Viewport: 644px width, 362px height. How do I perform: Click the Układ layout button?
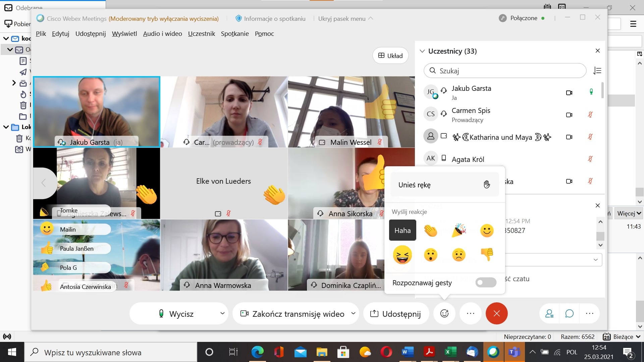[390, 56]
